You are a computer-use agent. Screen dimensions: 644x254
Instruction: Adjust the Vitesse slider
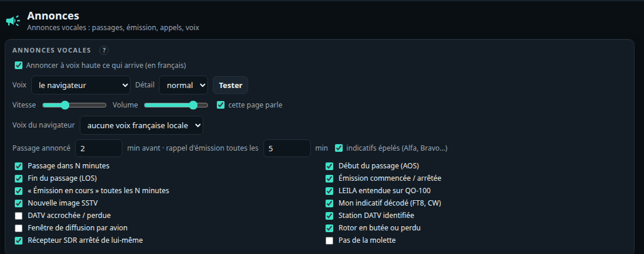pos(74,105)
